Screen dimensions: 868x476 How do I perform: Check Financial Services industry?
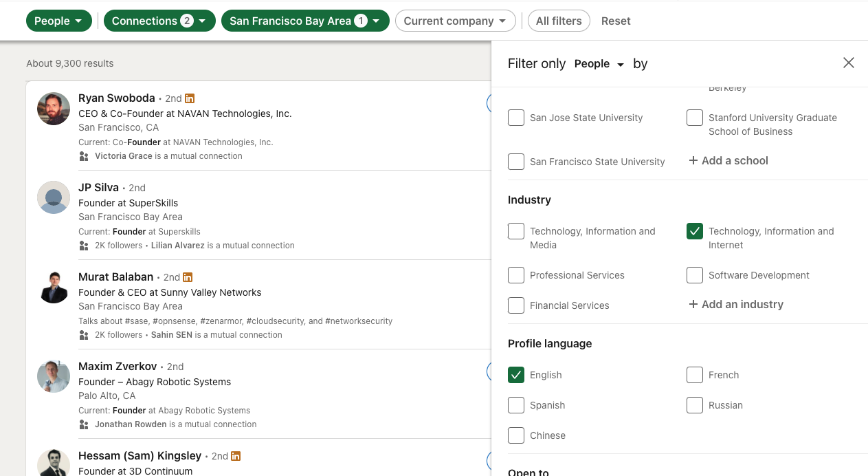516,305
